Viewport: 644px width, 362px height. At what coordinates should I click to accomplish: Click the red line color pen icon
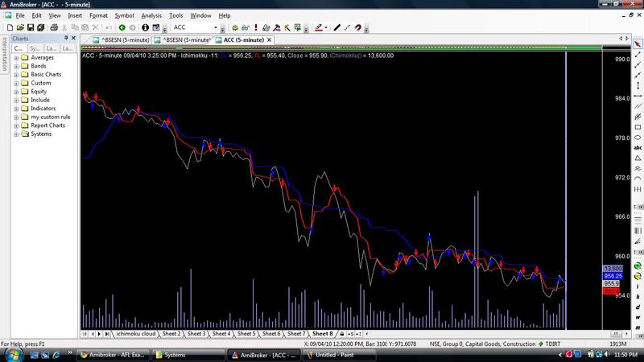(319, 27)
